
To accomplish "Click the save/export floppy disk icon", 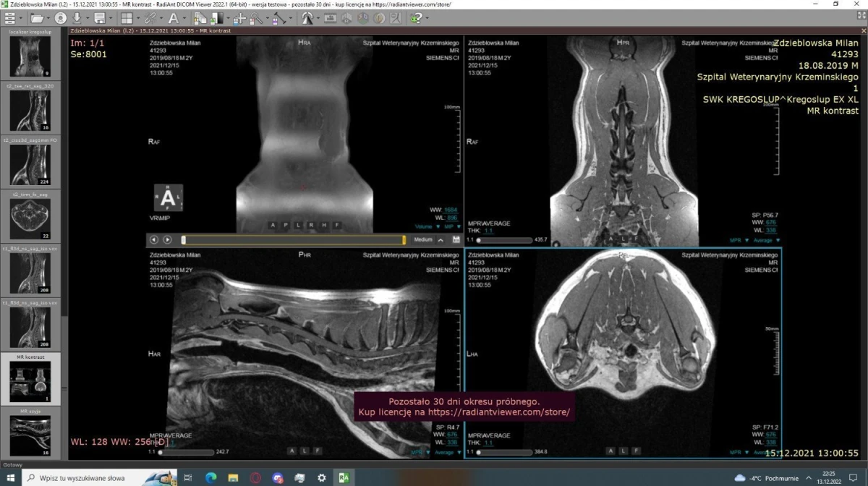I will click(99, 18).
